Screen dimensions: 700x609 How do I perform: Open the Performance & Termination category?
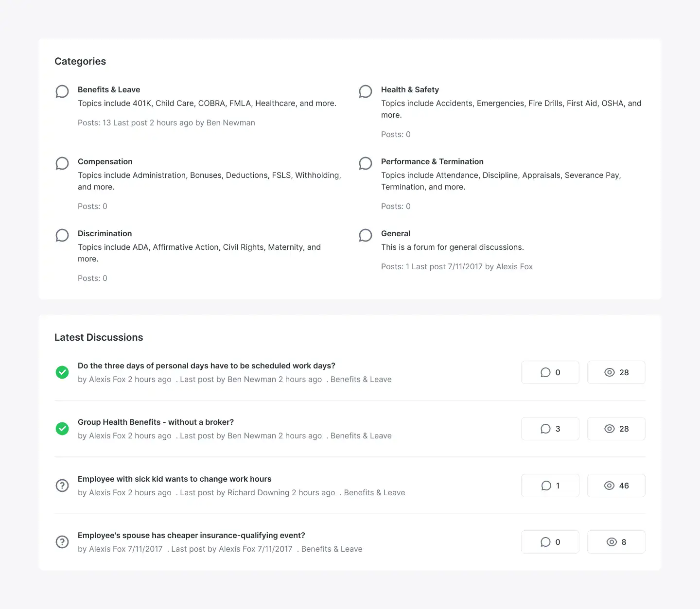[432, 161]
